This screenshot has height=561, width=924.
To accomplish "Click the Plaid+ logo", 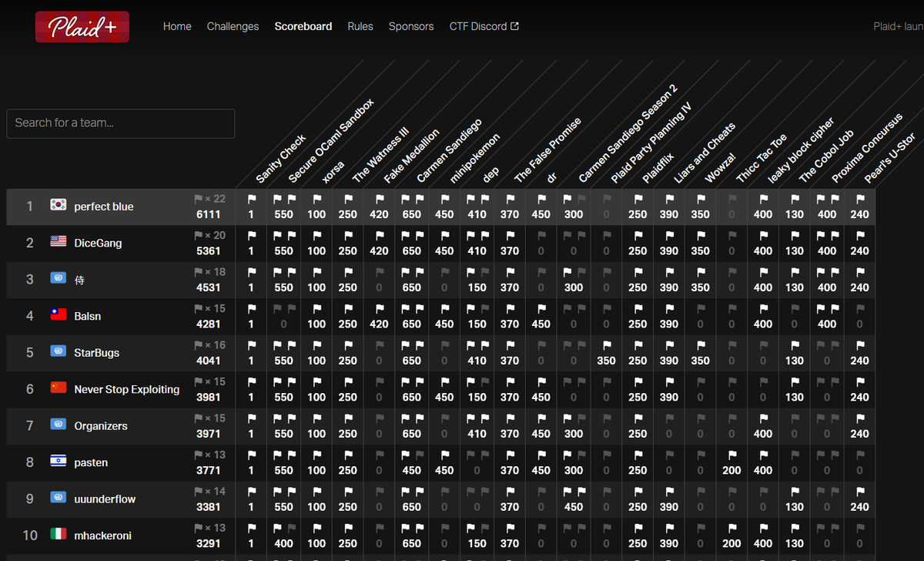I will tap(82, 27).
